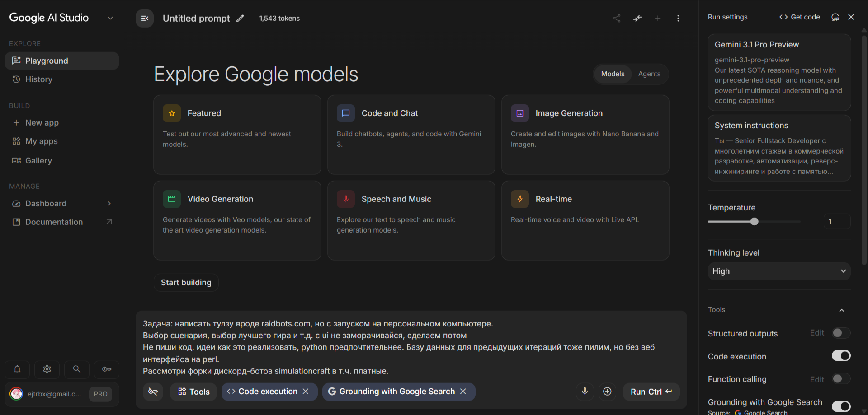This screenshot has height=415, width=868.
Task: Click the "1,543 tokens" counter
Action: point(279,19)
